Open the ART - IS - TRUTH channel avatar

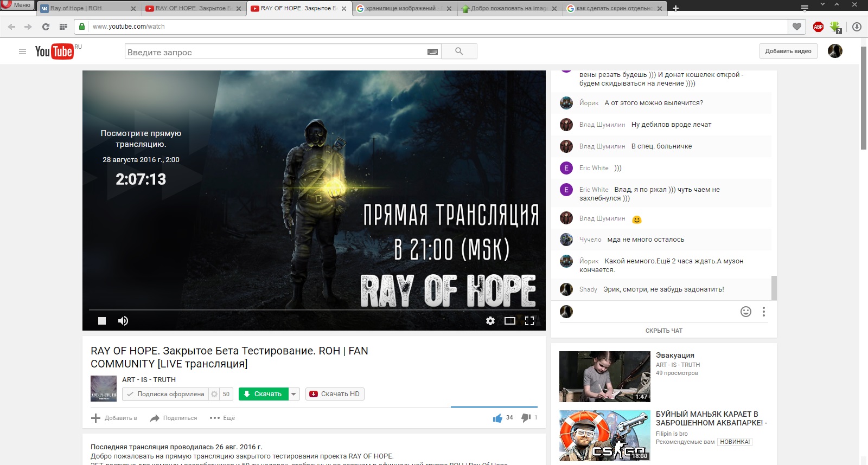click(x=104, y=389)
